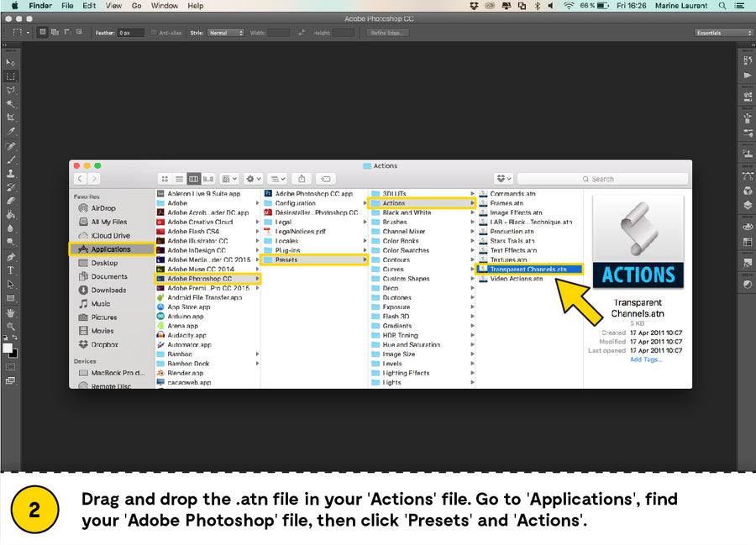Choose the Type tool
The height and width of the screenshot is (545, 756).
pyautogui.click(x=11, y=270)
